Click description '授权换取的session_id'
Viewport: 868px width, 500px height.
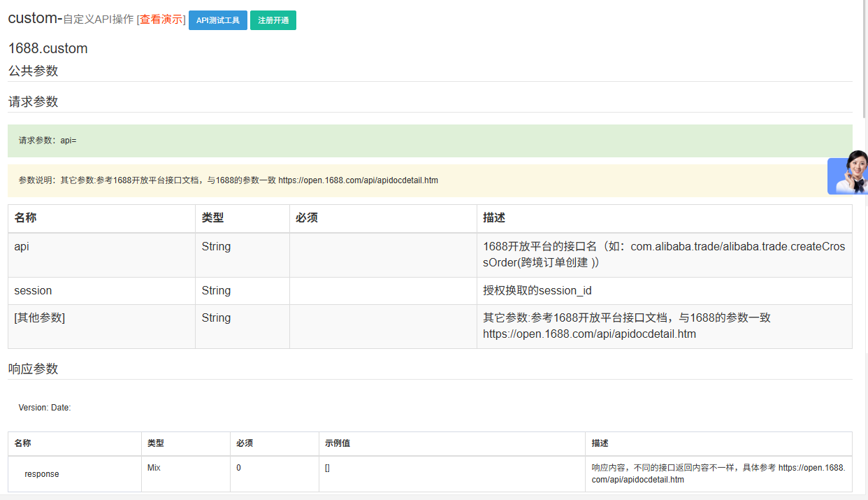coord(537,290)
